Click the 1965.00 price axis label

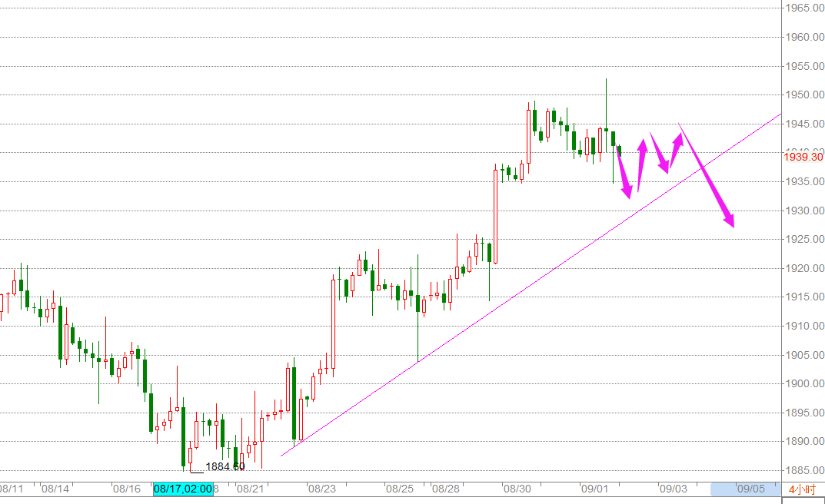(x=804, y=8)
